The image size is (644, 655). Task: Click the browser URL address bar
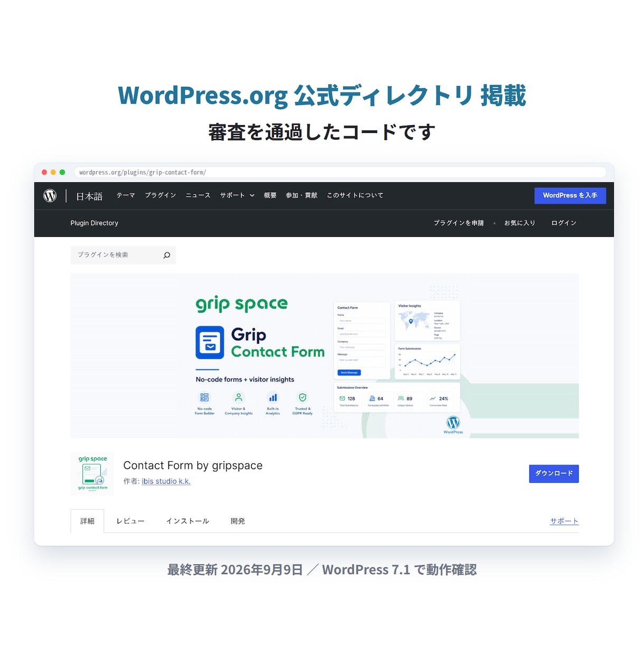click(x=340, y=172)
